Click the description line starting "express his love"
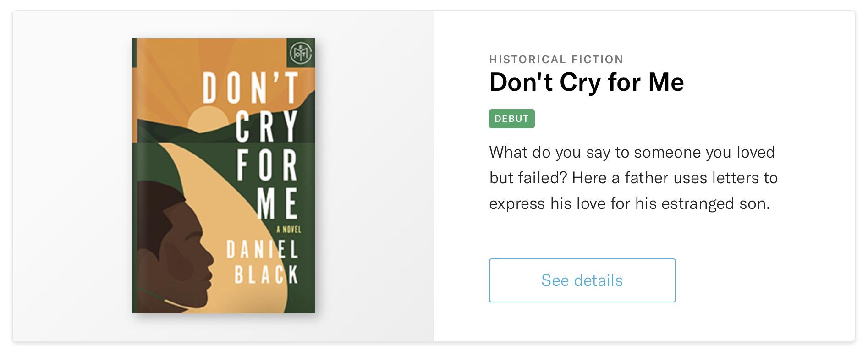 (629, 203)
